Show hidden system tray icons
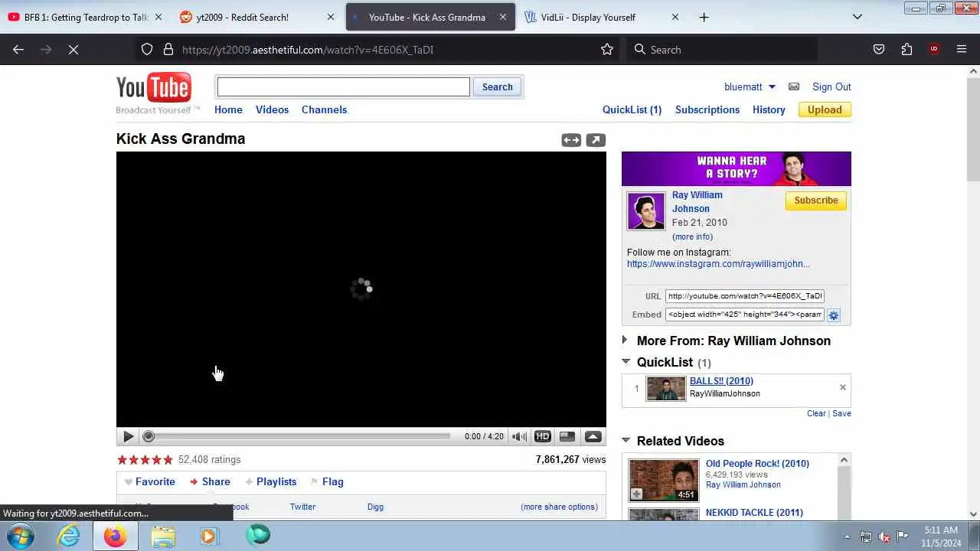This screenshot has width=980, height=551. [x=847, y=536]
